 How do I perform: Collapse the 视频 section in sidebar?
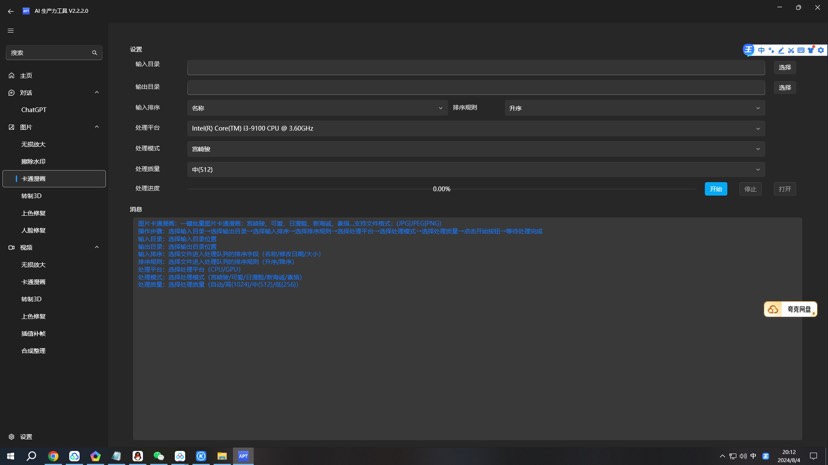point(97,247)
